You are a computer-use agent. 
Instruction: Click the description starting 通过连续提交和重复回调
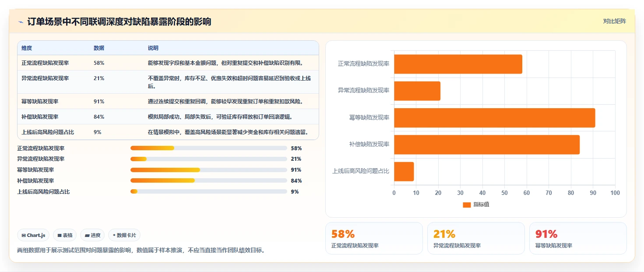point(225,102)
